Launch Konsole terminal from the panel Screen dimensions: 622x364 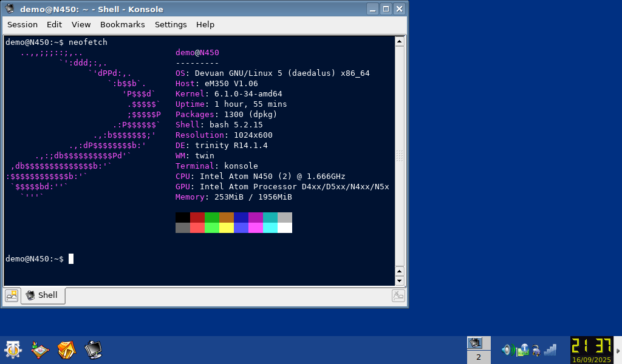[x=93, y=349]
